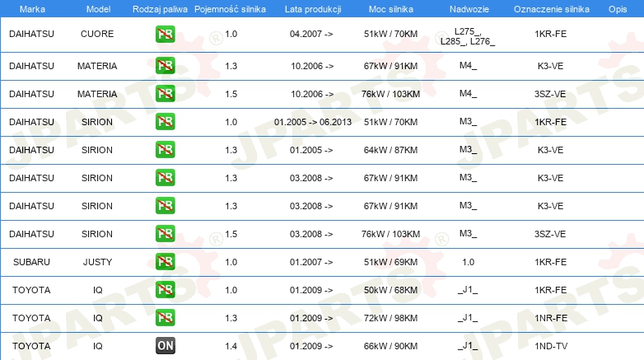Click power value 64kW / 87KM
Viewport: 644px width, 360px height.
[x=390, y=150]
